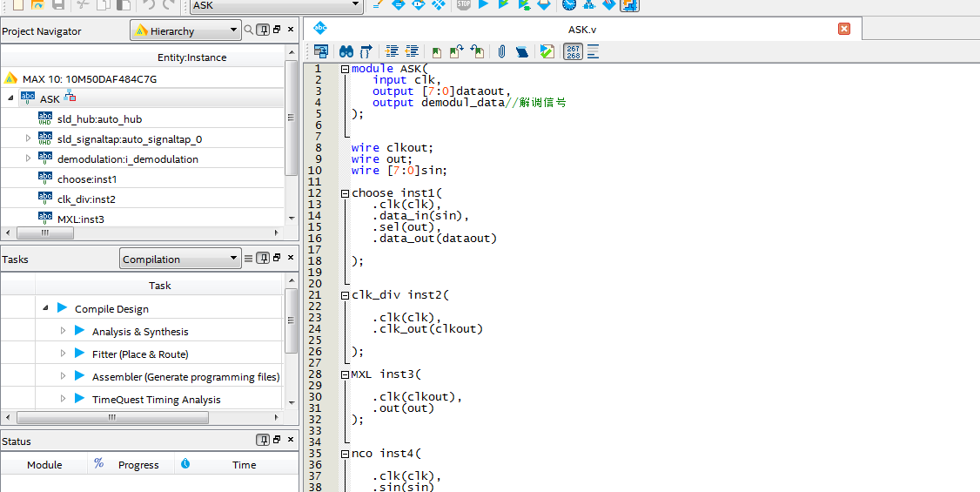The width and height of the screenshot is (980, 492).
Task: Select clk_div:inst2 in the hierarchy
Action: point(86,199)
